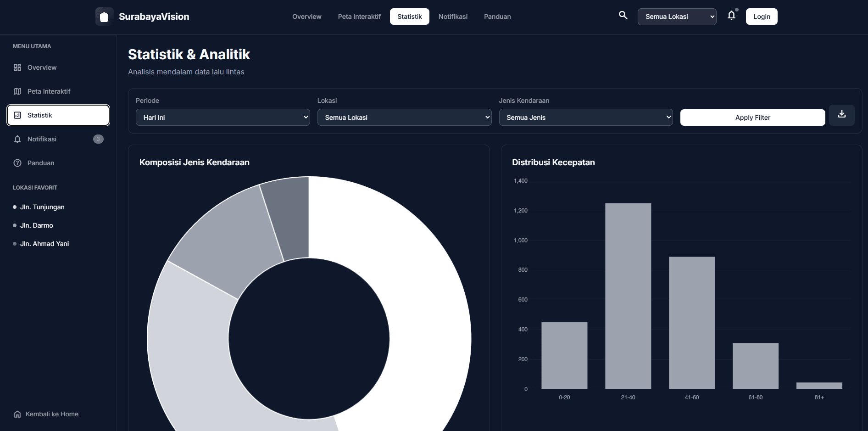Click Kembali ke Home at the bottom
The image size is (868, 431).
coord(45,414)
